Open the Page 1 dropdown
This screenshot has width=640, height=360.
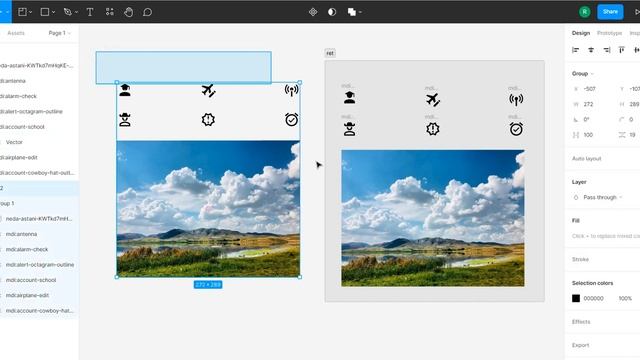60,33
